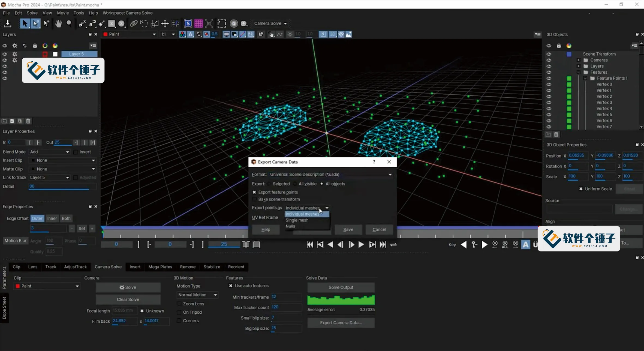Viewport: 644px width, 351px height.
Task: Click Save in the Export Camera Data dialog
Action: click(348, 229)
